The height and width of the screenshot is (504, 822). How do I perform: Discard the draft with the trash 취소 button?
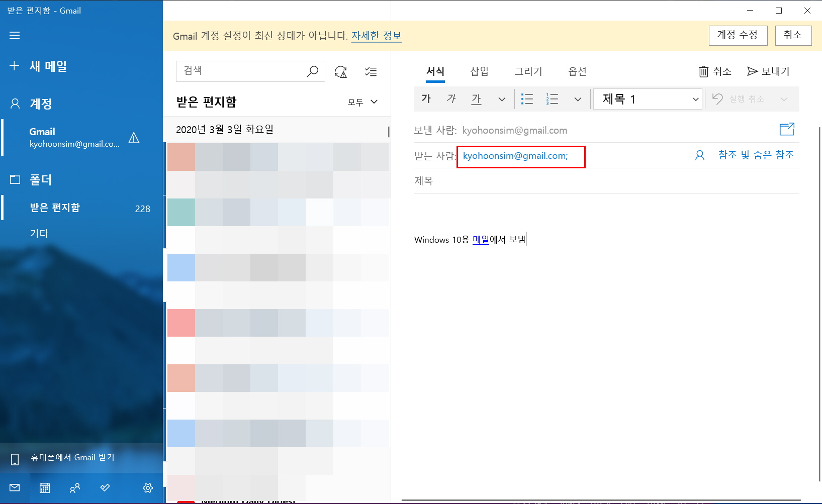pos(715,71)
